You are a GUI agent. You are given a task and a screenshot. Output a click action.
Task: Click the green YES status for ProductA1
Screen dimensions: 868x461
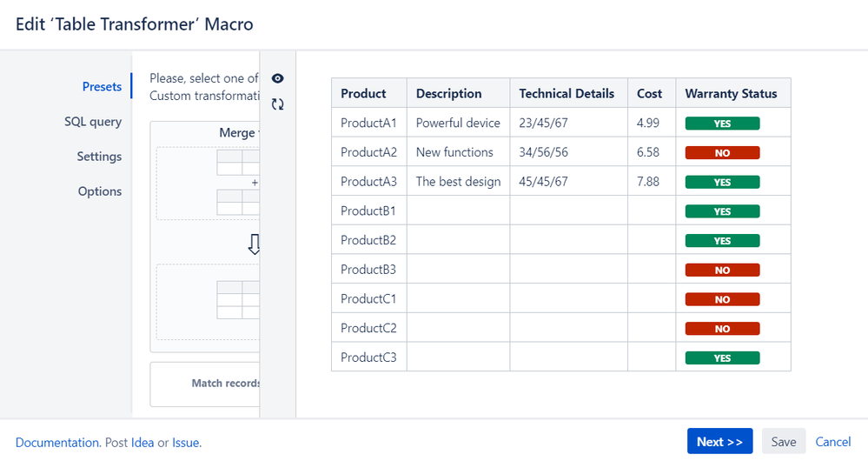tap(722, 124)
